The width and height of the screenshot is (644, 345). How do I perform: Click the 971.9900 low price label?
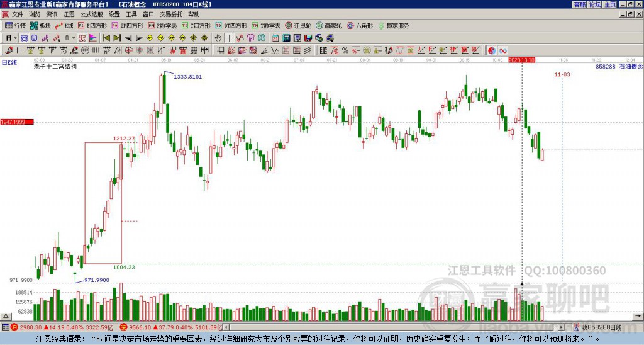coord(97,280)
